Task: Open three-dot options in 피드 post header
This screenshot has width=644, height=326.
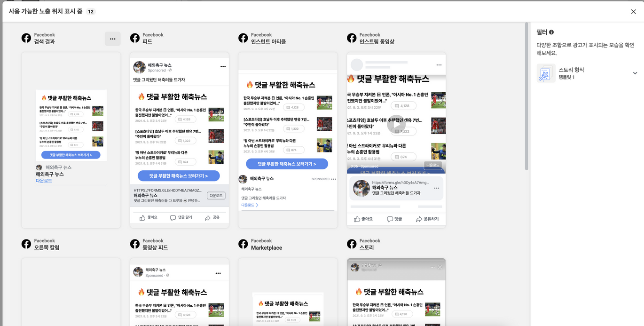Action: point(223,67)
